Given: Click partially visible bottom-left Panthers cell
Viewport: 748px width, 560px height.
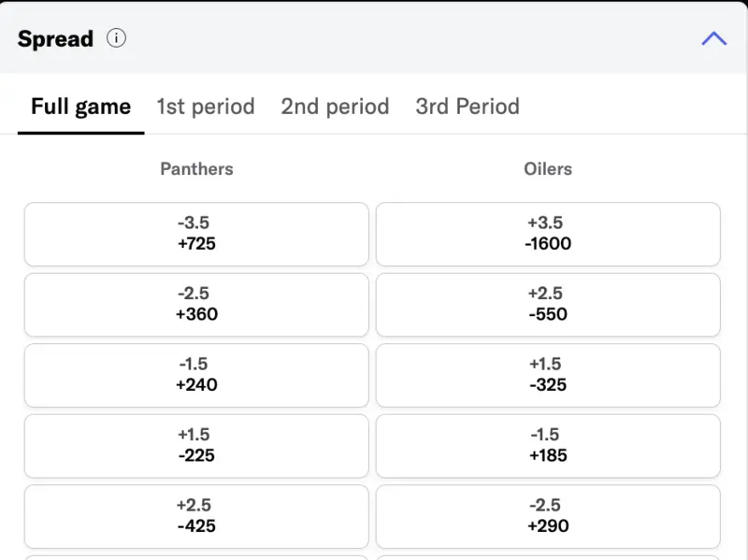Looking at the screenshot, I should [x=196, y=557].
